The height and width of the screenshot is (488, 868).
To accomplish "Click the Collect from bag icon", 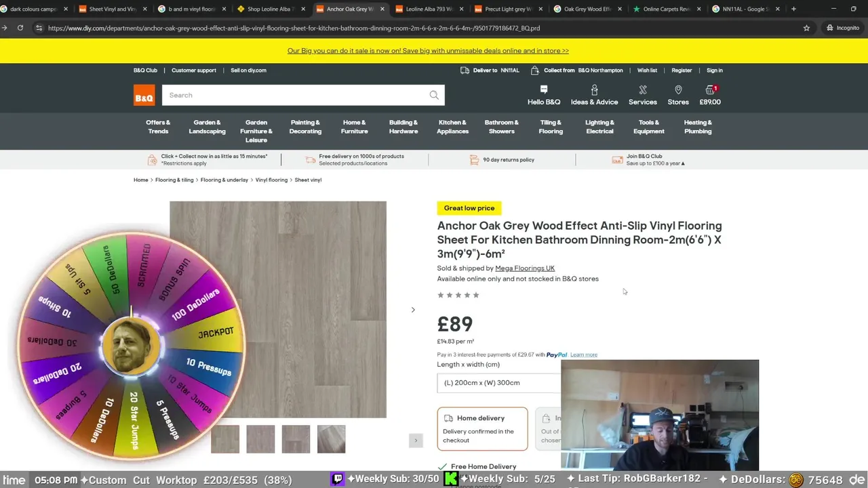I will (535, 70).
